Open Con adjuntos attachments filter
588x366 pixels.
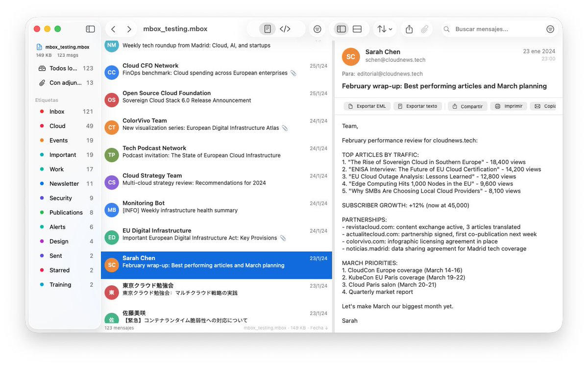point(65,83)
